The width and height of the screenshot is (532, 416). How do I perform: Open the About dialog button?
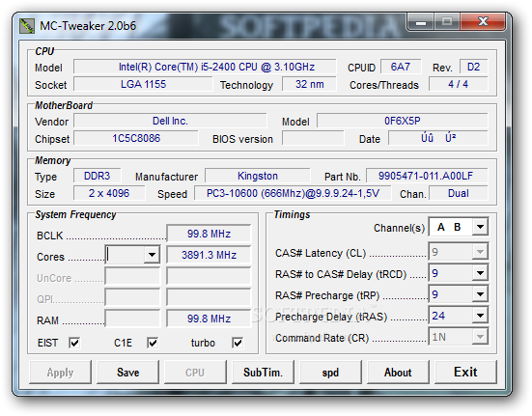[398, 373]
